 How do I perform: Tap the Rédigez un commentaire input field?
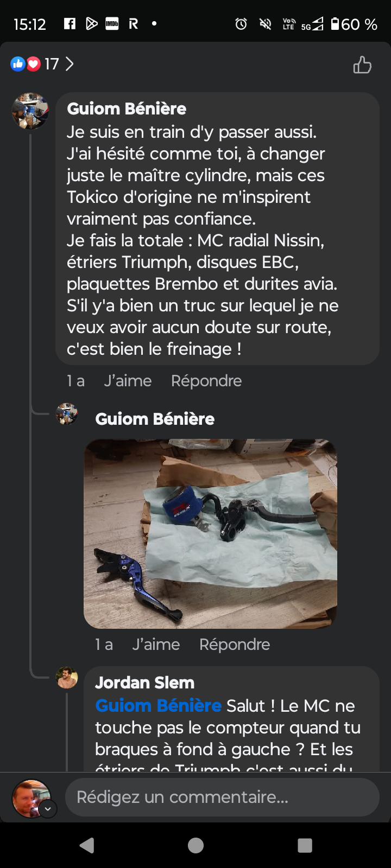pyautogui.click(x=222, y=797)
